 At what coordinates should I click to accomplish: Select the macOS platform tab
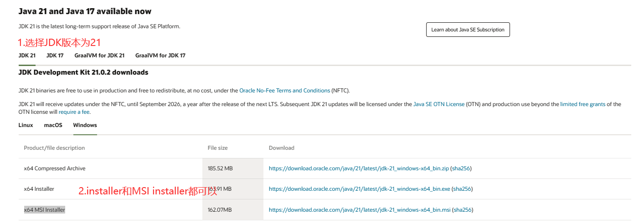coord(53,125)
